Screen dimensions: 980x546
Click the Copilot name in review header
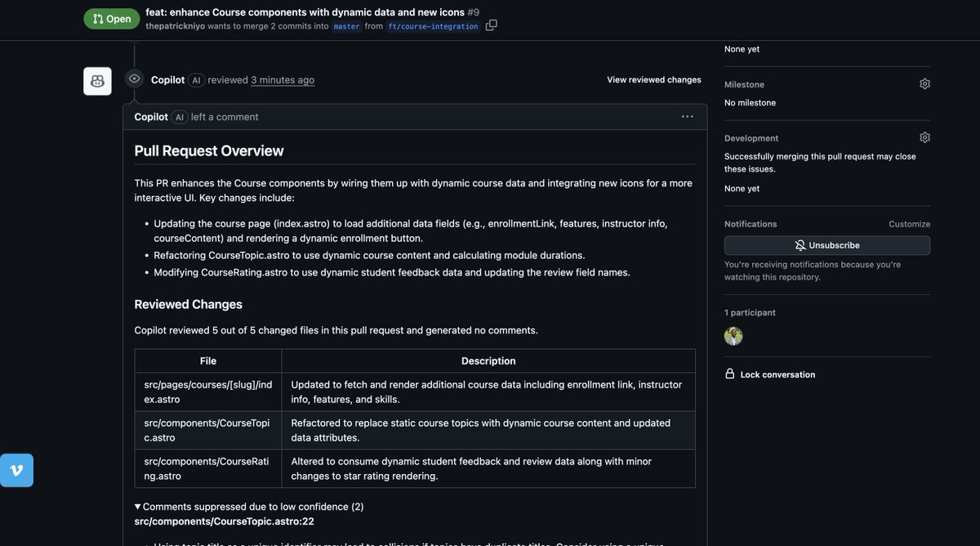[x=167, y=79]
